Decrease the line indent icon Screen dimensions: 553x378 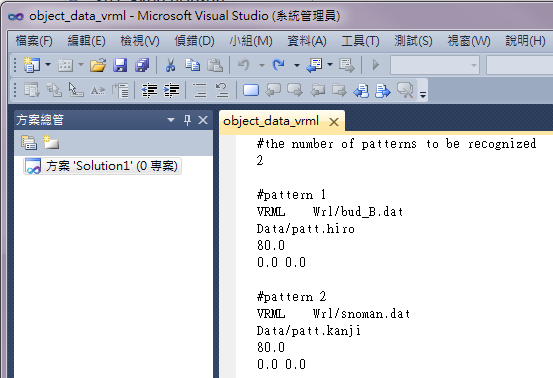click(149, 90)
